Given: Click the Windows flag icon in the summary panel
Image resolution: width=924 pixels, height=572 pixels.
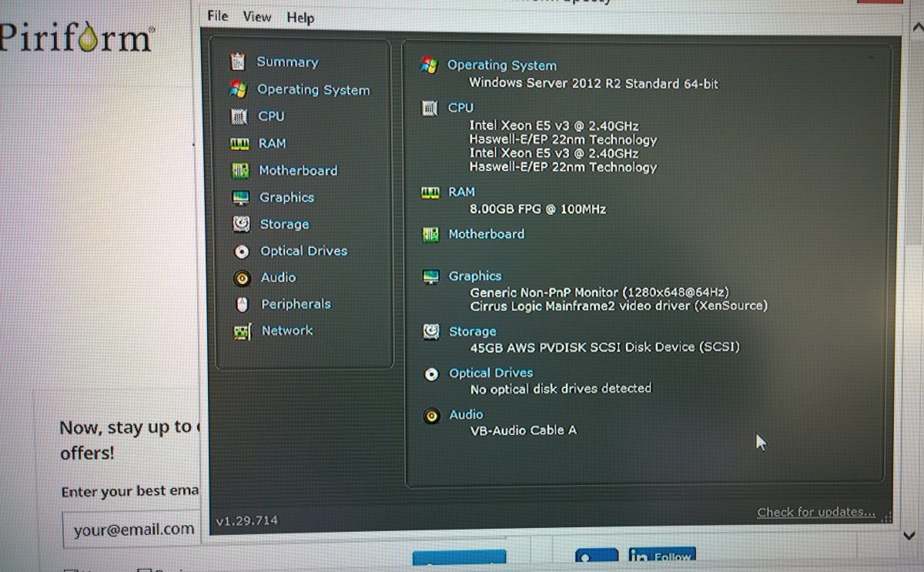Looking at the screenshot, I should (430, 65).
